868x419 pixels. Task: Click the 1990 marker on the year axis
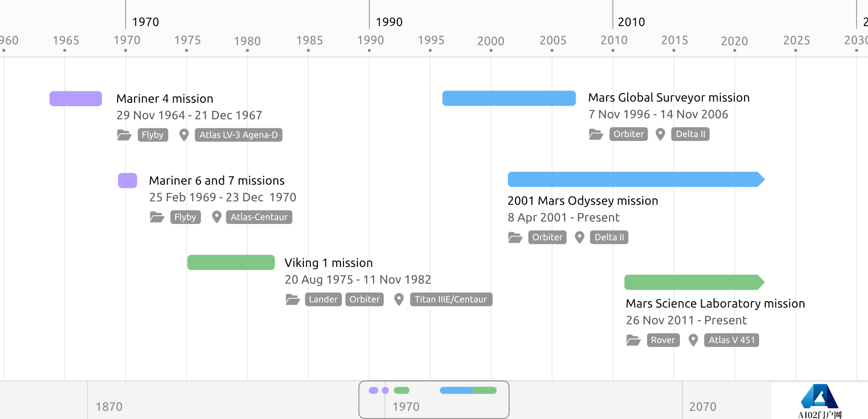(x=370, y=41)
